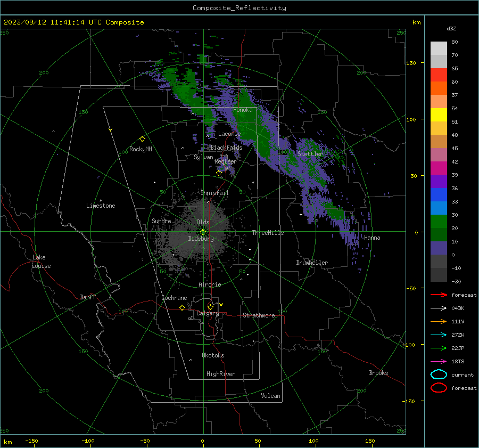Click the yellow diamond marker below RedDeer
479x448 pixels.
point(219,173)
